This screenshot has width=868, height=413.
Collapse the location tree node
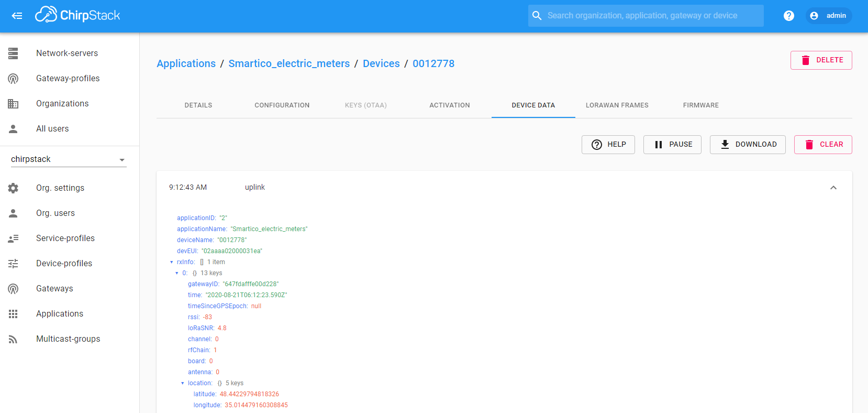[183, 383]
